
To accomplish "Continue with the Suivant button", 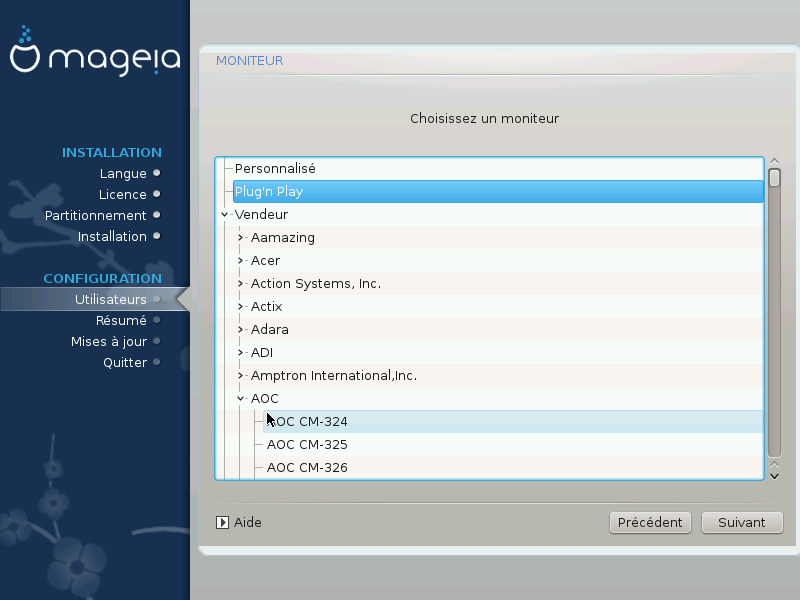I will pos(742,522).
